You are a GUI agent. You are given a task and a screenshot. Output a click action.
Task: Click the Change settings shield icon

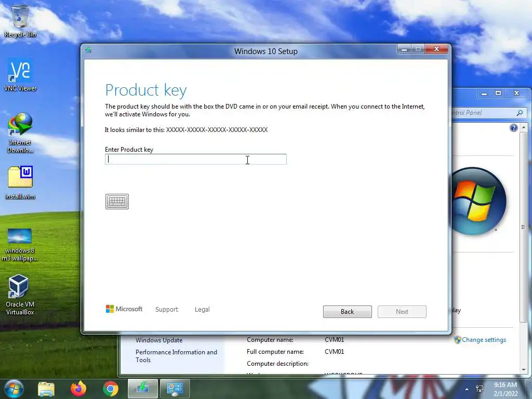click(x=457, y=340)
